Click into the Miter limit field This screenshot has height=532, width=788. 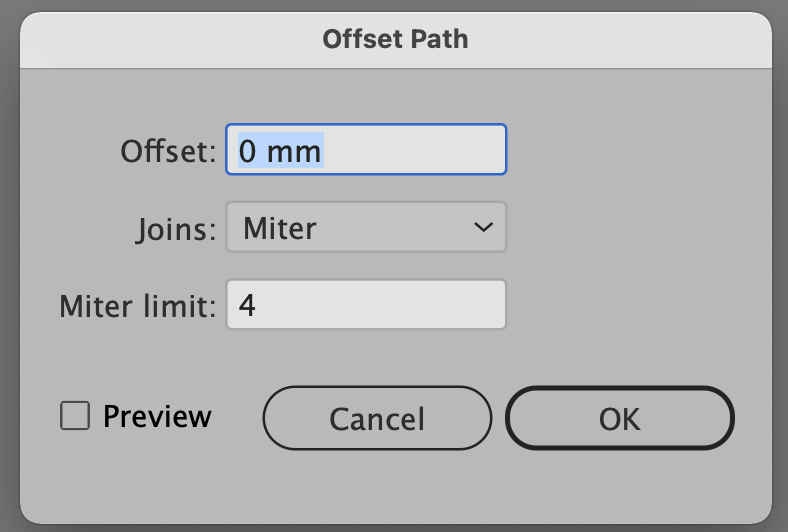(x=366, y=304)
